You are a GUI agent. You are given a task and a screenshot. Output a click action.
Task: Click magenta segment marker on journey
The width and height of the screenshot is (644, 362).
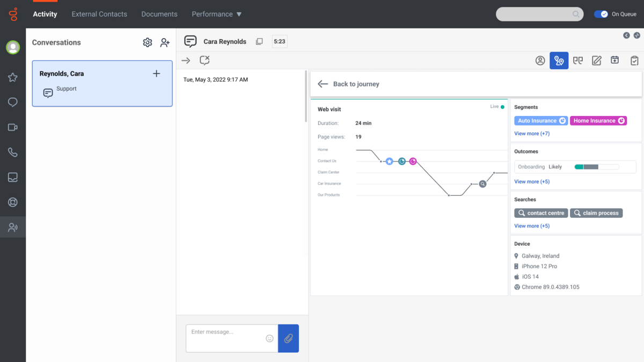(413, 161)
